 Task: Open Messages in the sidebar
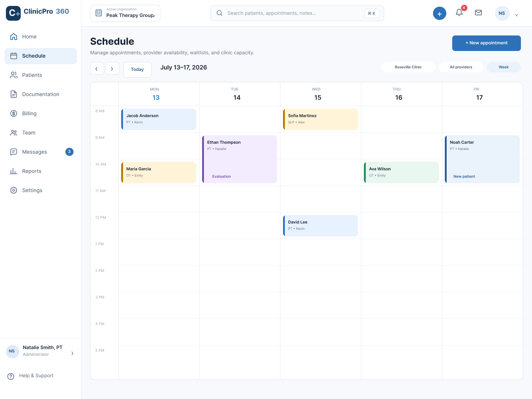pyautogui.click(x=41, y=152)
